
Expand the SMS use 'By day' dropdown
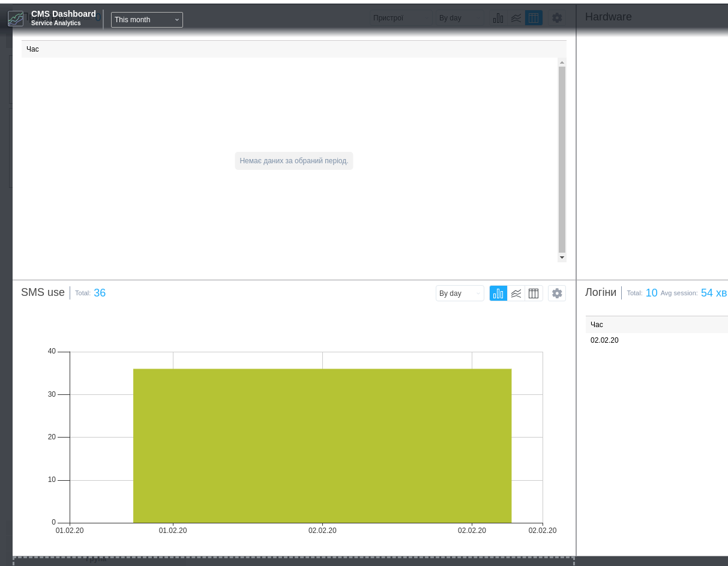tap(460, 294)
